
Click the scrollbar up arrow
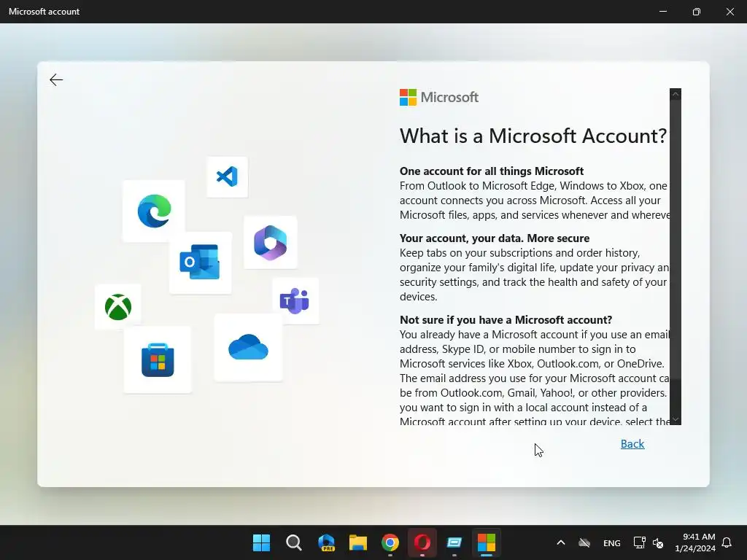(x=675, y=94)
